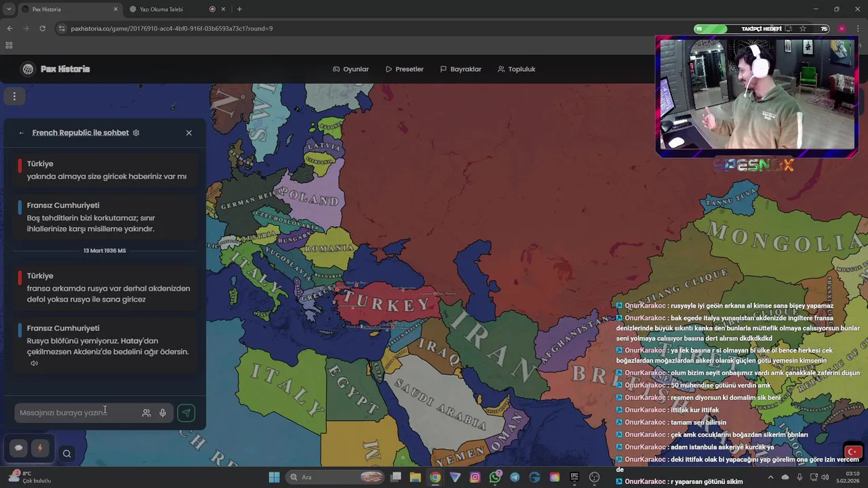This screenshot has width=868, height=488.
Task: Open Chrome three-dot menu
Action: tap(859, 28)
